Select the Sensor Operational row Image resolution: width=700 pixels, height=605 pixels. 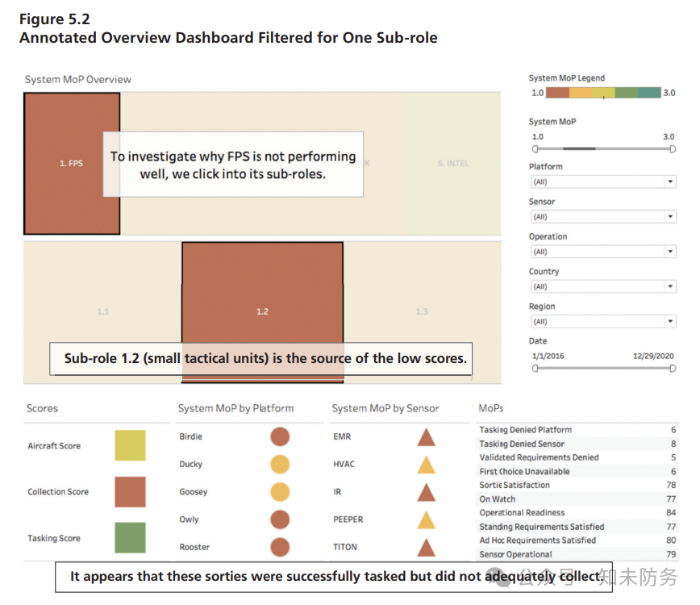tap(577, 554)
